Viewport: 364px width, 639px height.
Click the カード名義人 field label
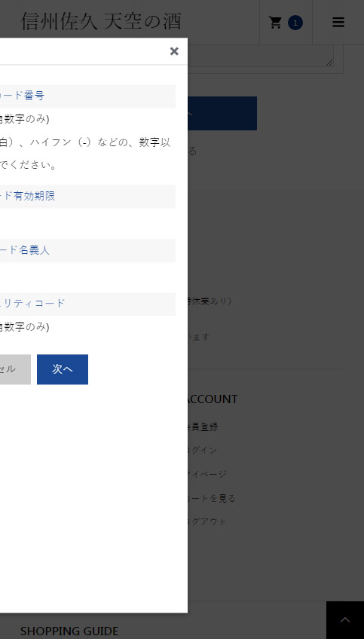tap(24, 250)
